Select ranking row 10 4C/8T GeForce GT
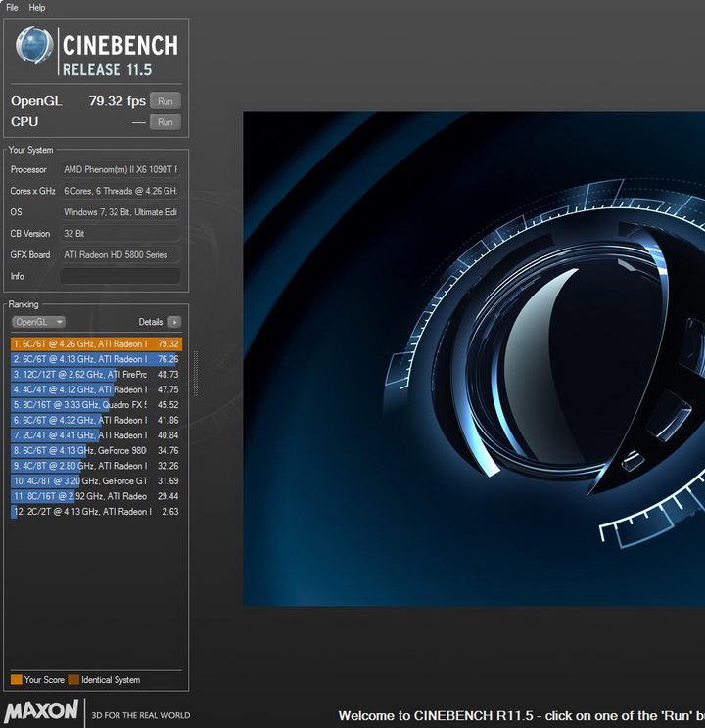Screen dimensions: 705x728 (x=96, y=481)
